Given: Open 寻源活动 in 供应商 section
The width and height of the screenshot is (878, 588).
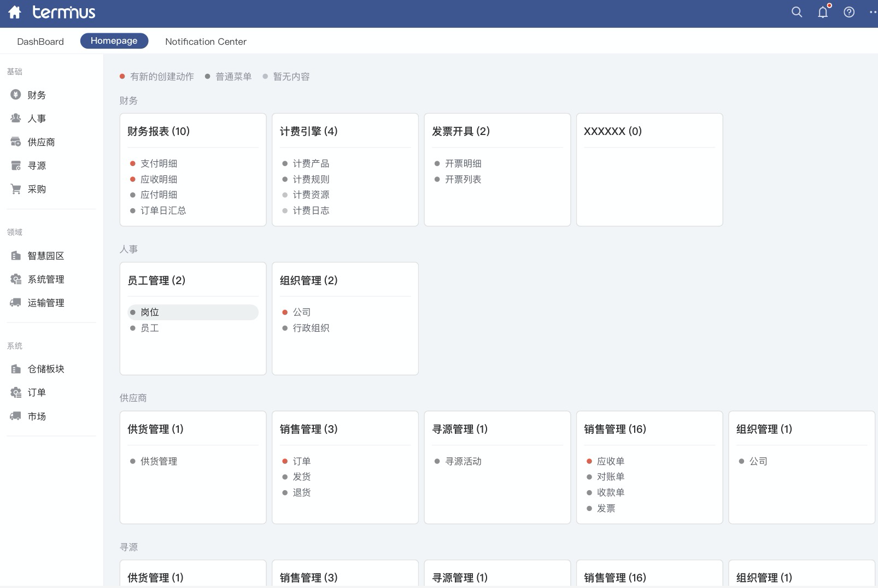Looking at the screenshot, I should [x=463, y=461].
